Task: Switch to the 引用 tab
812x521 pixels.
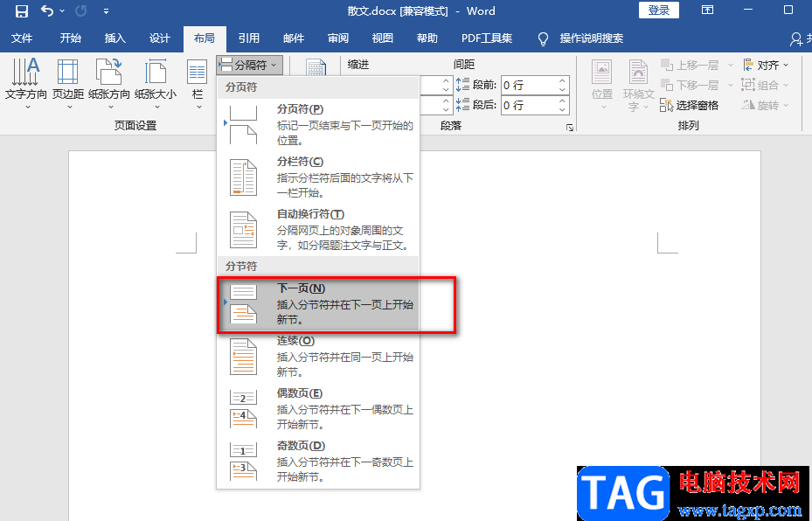Action: [248, 38]
